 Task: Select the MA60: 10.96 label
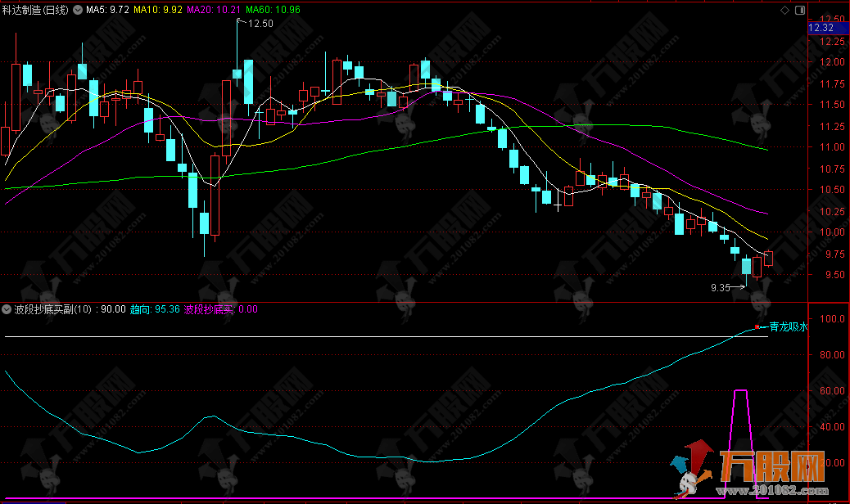click(273, 10)
